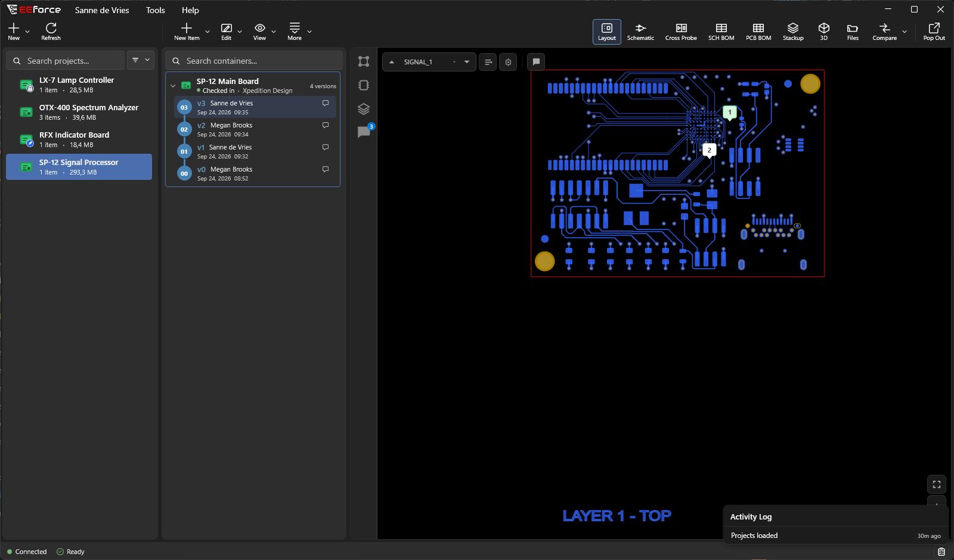Select the LX-7 Lamp Controller project

point(79,85)
